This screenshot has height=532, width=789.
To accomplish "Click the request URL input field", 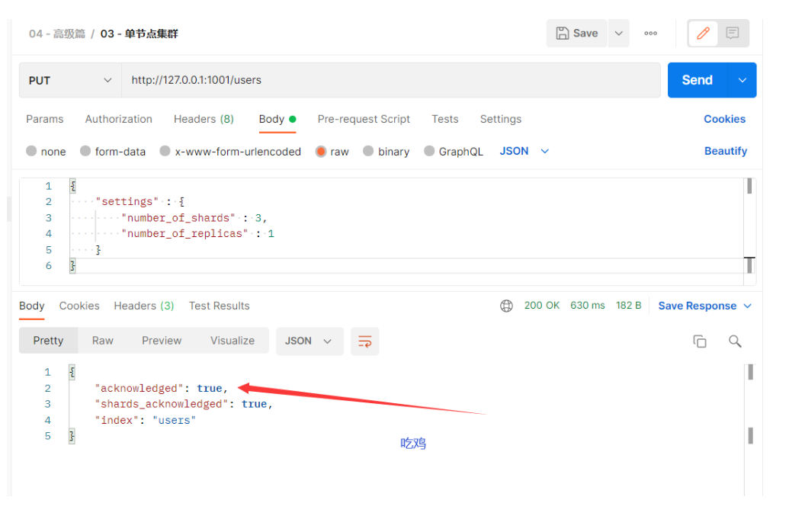I will pyautogui.click(x=390, y=80).
